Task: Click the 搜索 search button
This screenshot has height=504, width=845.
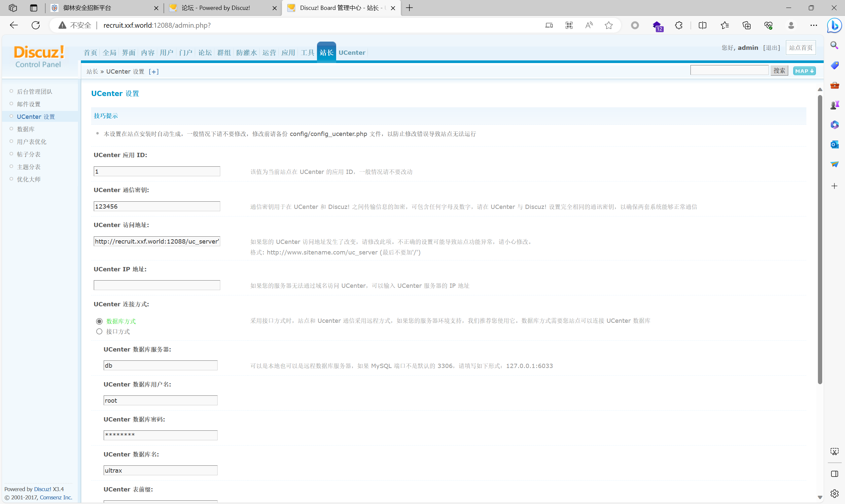Action: coord(779,71)
